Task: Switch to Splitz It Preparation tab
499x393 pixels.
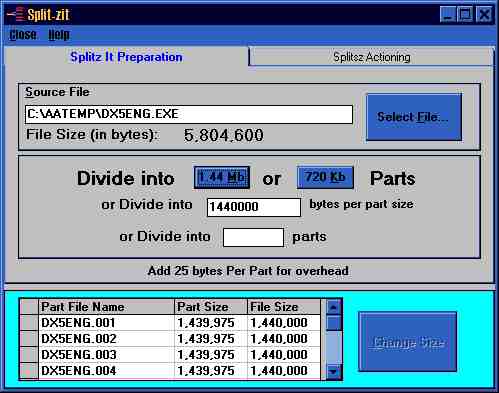Action: (x=126, y=57)
